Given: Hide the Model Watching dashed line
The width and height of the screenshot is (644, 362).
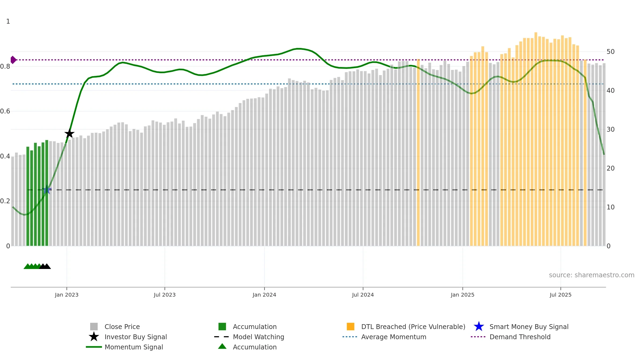Looking at the screenshot, I should coord(258,337).
